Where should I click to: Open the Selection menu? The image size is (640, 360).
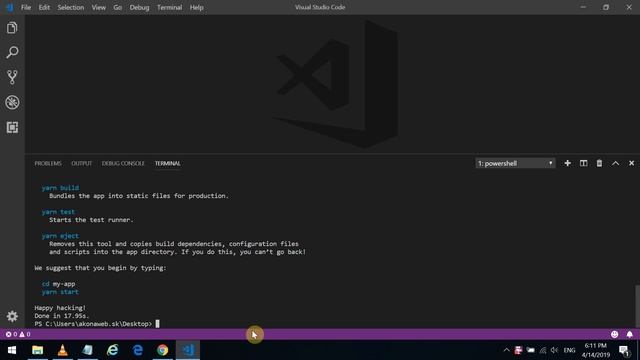point(71,7)
